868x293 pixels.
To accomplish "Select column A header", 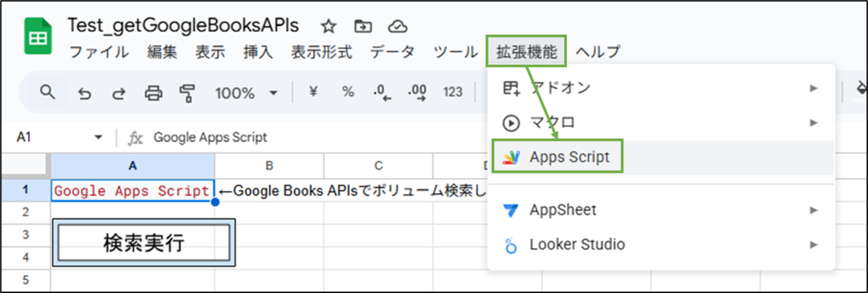I will [x=133, y=166].
